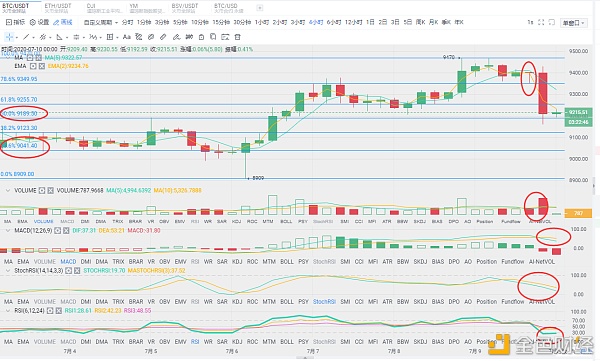The height and width of the screenshot is (361, 600).
Task: Select OBV in row beneath RSI pane
Action: coord(164,341)
